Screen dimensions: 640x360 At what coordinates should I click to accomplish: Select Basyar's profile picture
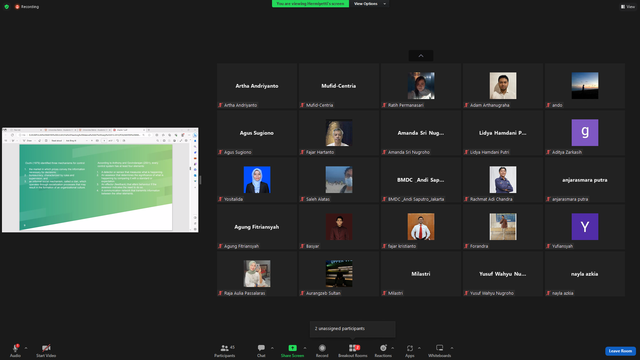pyautogui.click(x=339, y=227)
